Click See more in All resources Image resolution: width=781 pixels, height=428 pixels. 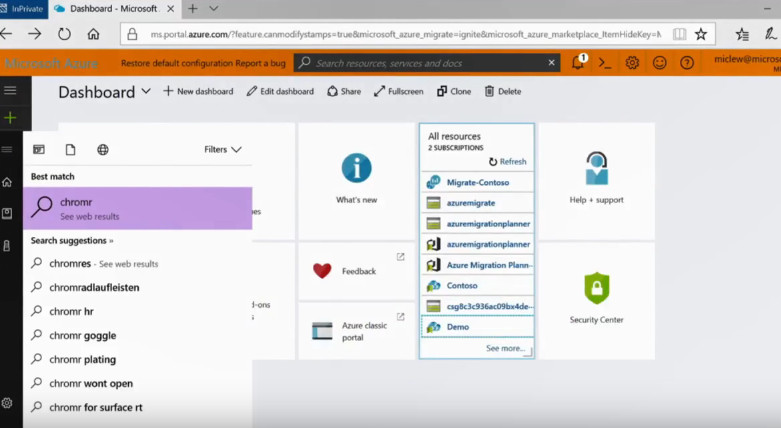(505, 348)
